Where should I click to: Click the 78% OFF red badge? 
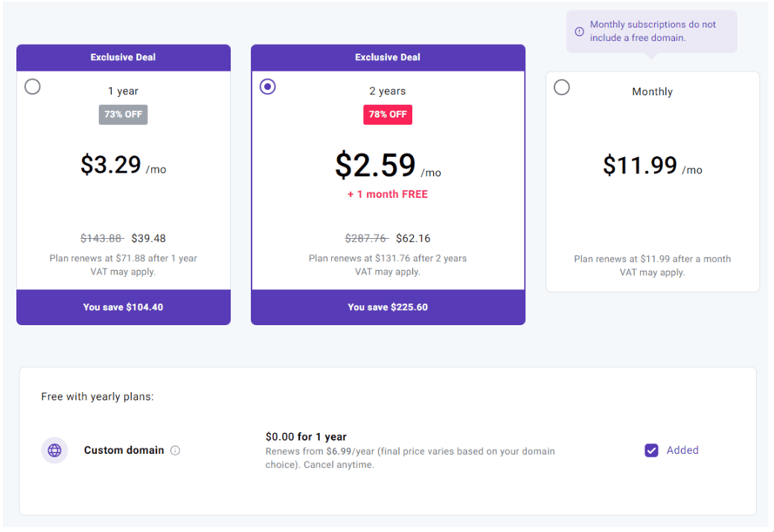click(x=388, y=115)
